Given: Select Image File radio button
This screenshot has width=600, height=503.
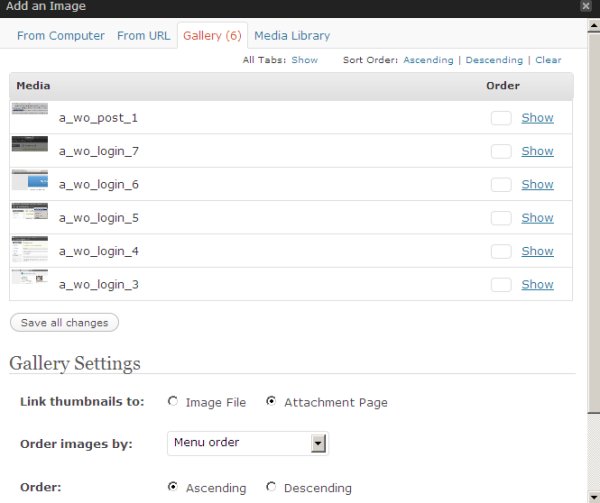Looking at the screenshot, I should tap(173, 402).
